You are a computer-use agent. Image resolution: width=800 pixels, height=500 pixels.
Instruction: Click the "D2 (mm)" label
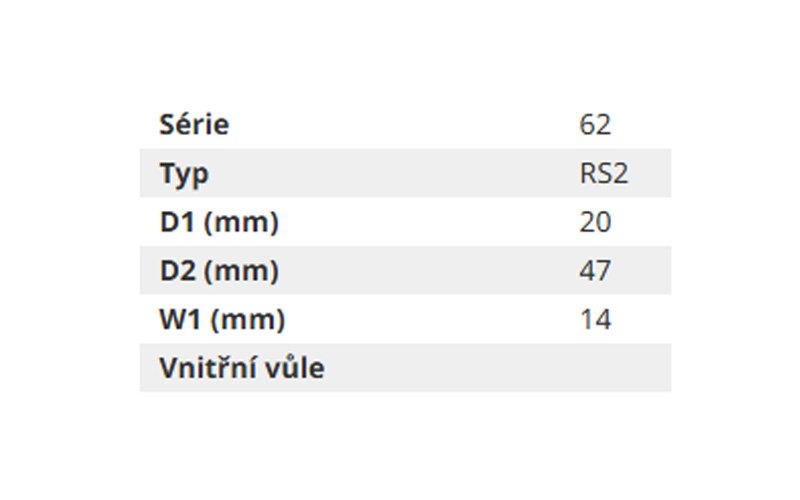point(219,271)
